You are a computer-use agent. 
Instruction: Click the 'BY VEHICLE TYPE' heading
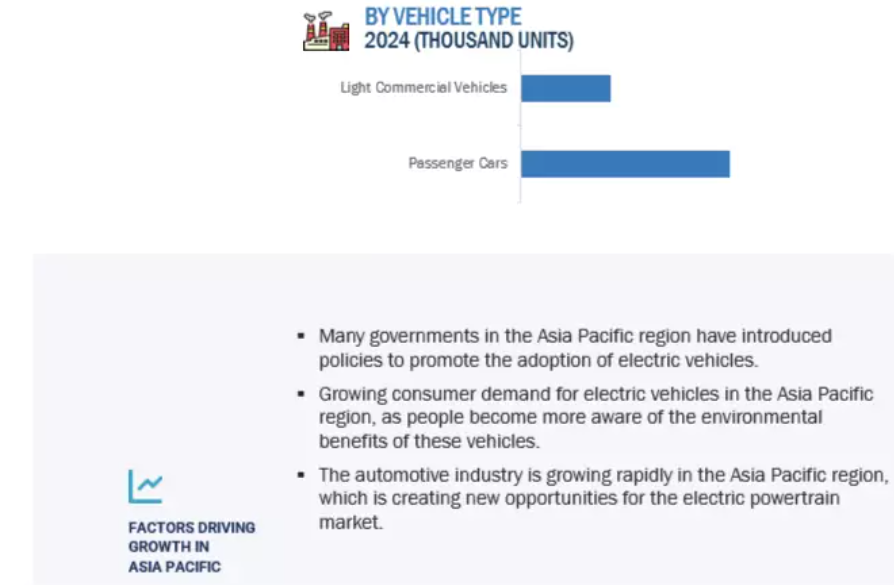coord(442,17)
